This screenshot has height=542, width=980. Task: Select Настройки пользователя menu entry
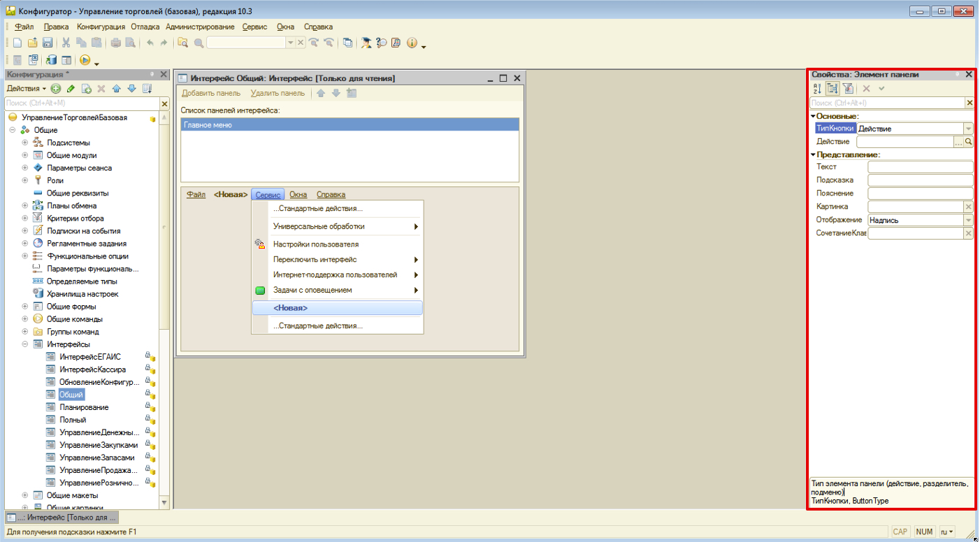point(315,244)
